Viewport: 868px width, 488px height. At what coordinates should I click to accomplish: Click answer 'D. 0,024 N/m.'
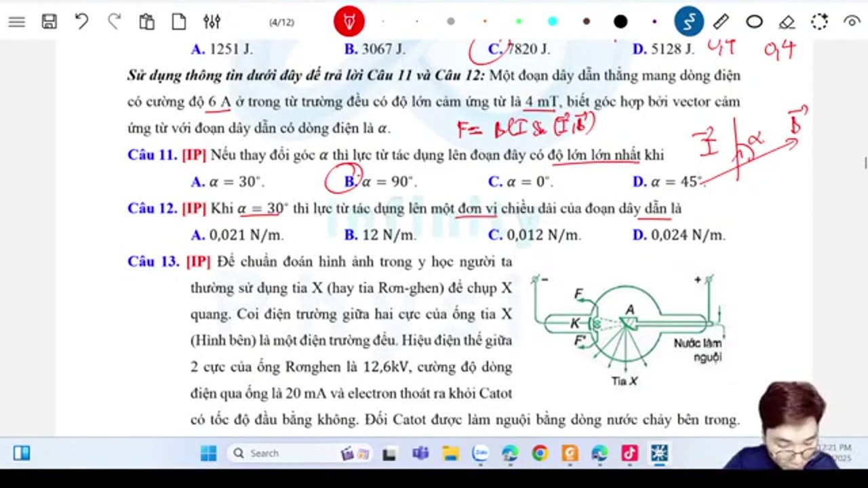[x=679, y=235]
